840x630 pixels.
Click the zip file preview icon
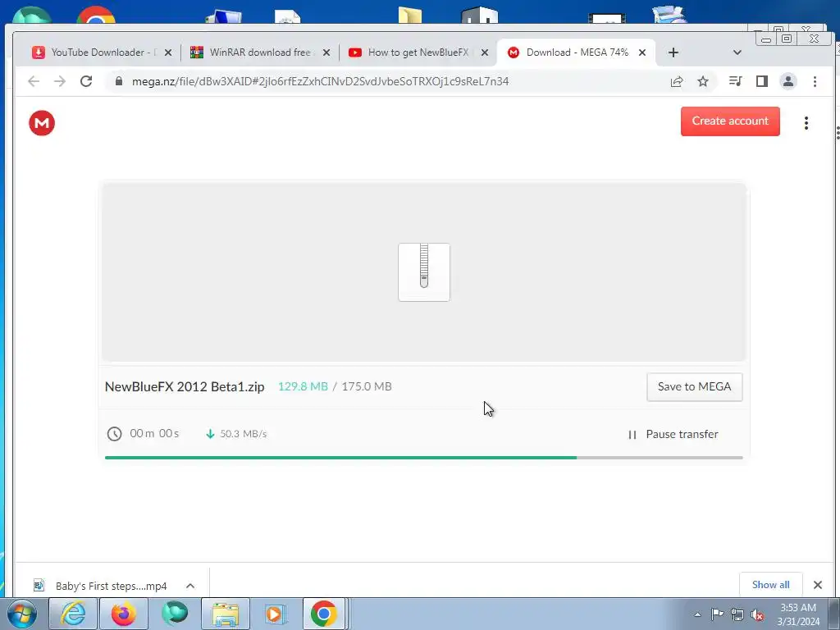point(424,272)
